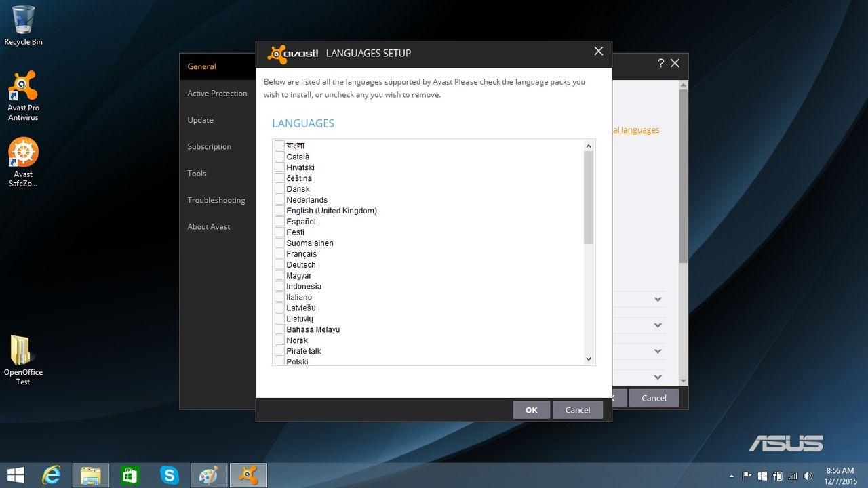Expand the fourth collapsed section in Avast settings
The height and width of the screenshot is (488, 868).
pos(657,377)
